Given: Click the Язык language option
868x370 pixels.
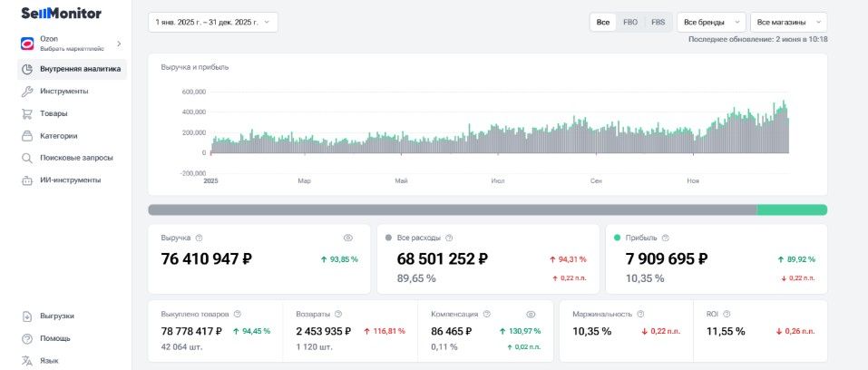Looking at the screenshot, I should click(x=49, y=361).
